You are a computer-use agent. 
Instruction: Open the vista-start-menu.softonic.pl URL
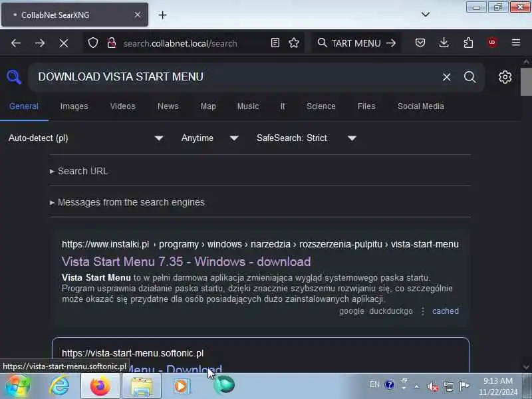132,353
